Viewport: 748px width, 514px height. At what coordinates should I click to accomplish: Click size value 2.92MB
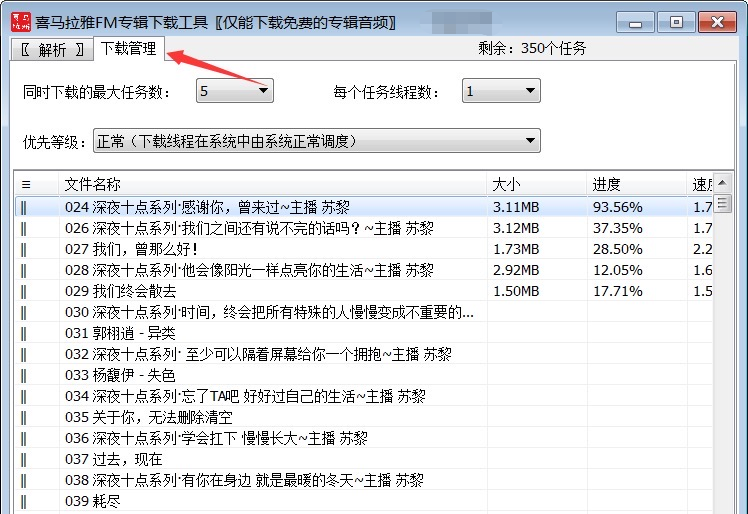pyautogui.click(x=516, y=270)
